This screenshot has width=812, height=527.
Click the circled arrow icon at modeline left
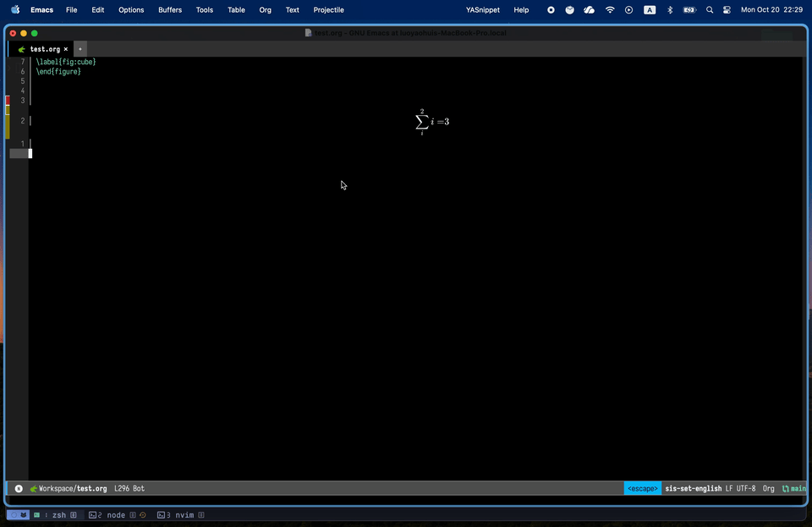(x=18, y=488)
